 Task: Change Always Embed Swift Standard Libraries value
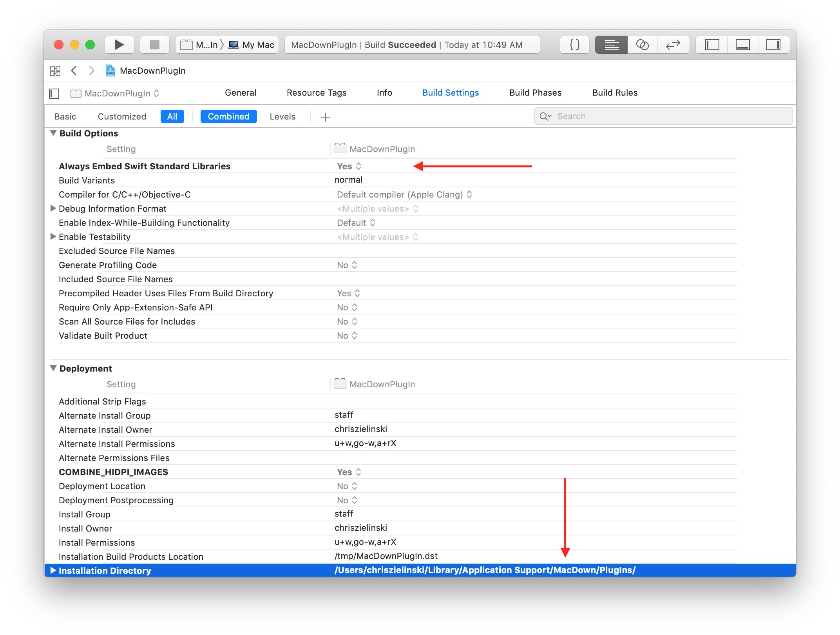(349, 166)
